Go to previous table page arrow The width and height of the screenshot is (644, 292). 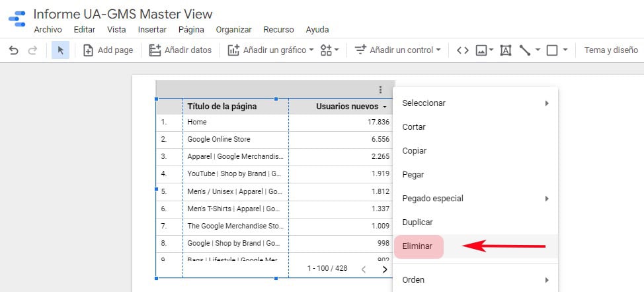(x=364, y=269)
